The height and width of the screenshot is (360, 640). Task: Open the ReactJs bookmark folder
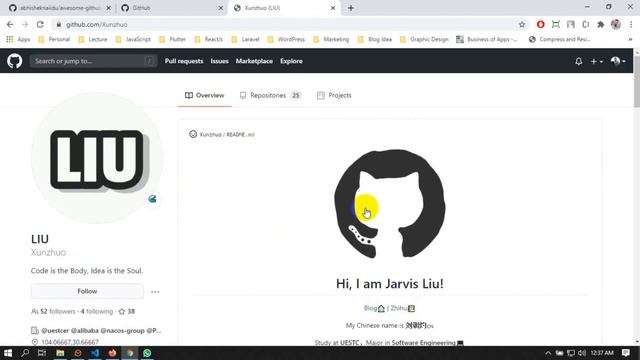point(209,40)
